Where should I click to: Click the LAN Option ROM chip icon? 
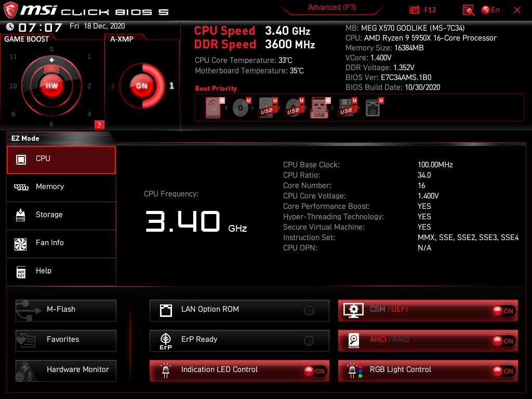166,310
